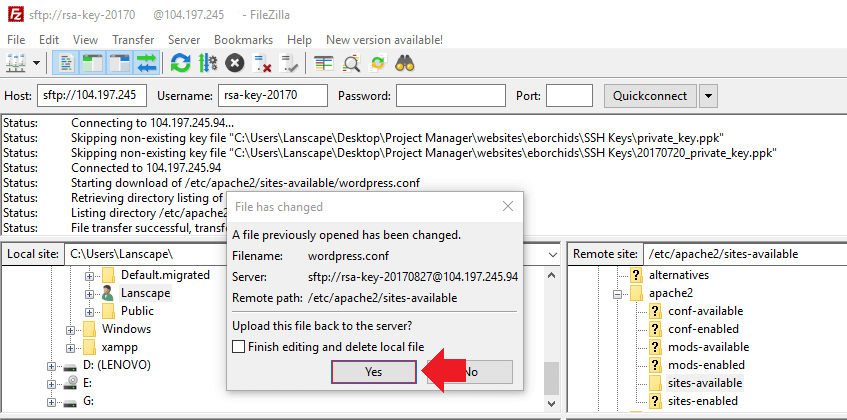
Task: Click the Username input field
Action: 273,96
